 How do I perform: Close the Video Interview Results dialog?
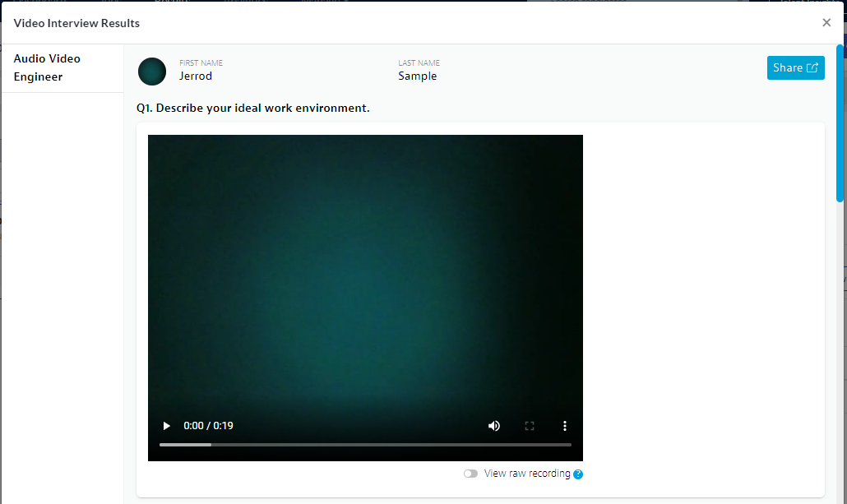pos(826,23)
